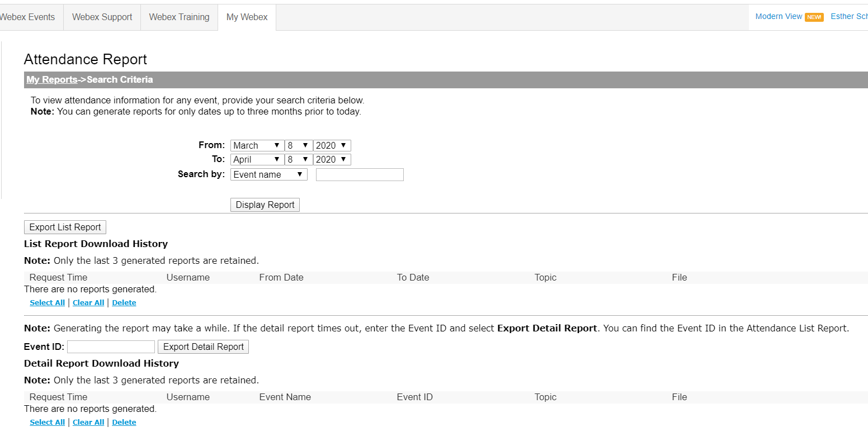868x446 pixels.
Task: Click Username header in Detail Report table
Action: click(188, 397)
